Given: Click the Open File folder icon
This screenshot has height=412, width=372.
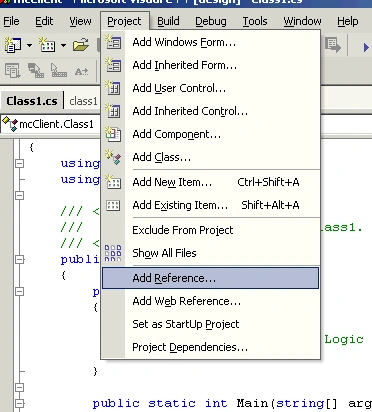Looking at the screenshot, I should pyautogui.click(x=81, y=45).
